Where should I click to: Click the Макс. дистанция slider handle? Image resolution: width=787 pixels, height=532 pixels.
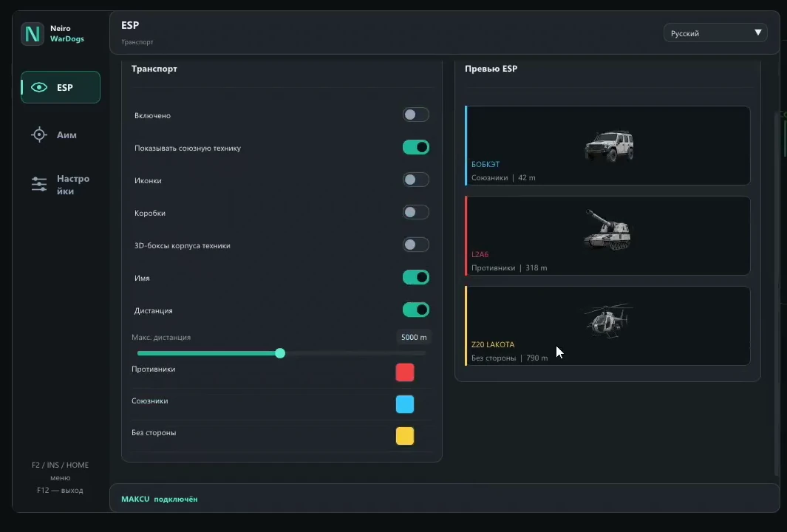[x=280, y=353]
